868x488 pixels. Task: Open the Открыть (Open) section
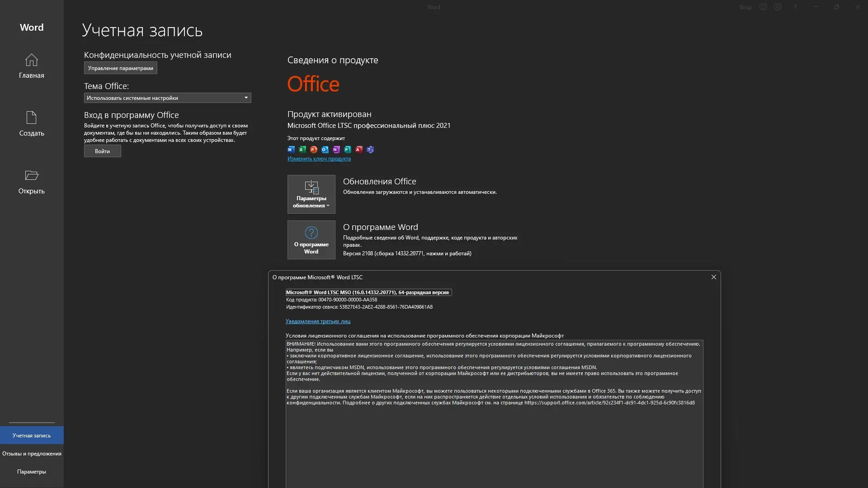[x=32, y=182]
